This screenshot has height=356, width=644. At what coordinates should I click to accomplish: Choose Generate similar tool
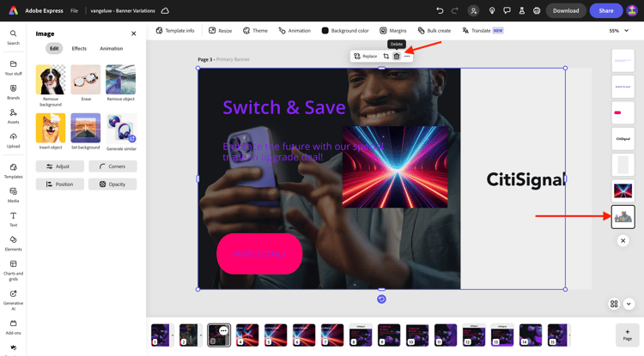point(121,128)
